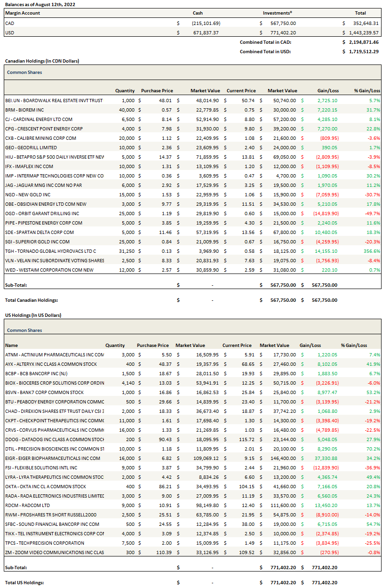This screenshot has width=390, height=588.
Task: Click the Combined Total in CAD amount
Action: point(364,42)
